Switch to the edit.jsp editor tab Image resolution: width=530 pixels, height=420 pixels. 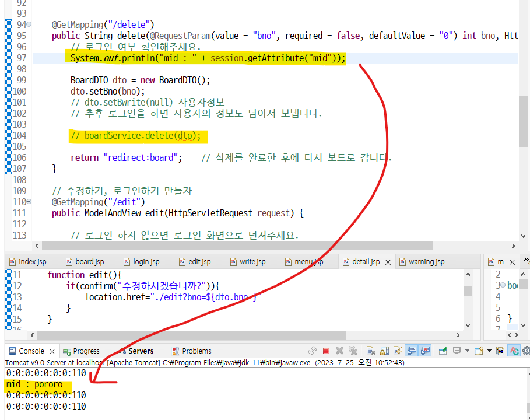pyautogui.click(x=195, y=262)
